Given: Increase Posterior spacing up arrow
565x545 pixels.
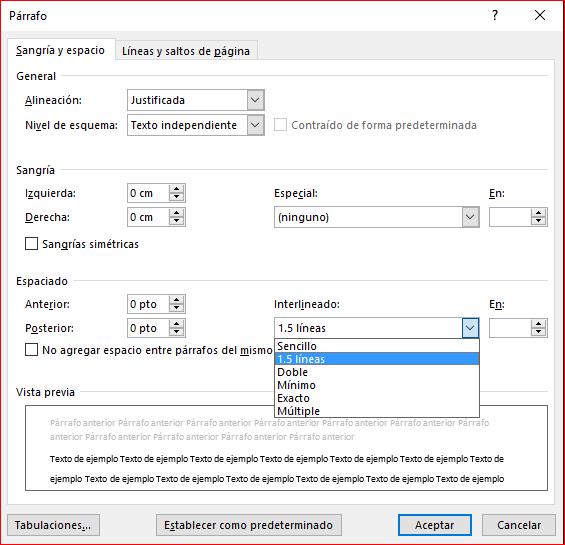Looking at the screenshot, I should 177,324.
